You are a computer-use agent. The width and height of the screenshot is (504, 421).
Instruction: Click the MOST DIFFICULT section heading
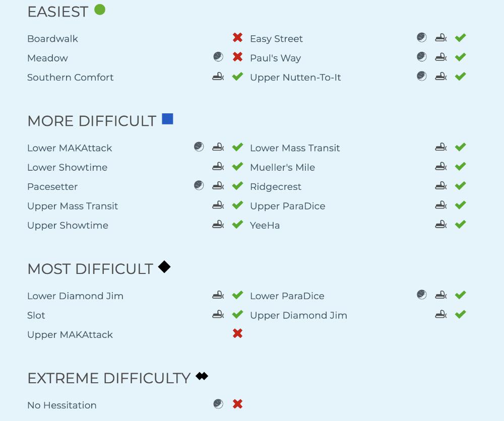pos(90,269)
